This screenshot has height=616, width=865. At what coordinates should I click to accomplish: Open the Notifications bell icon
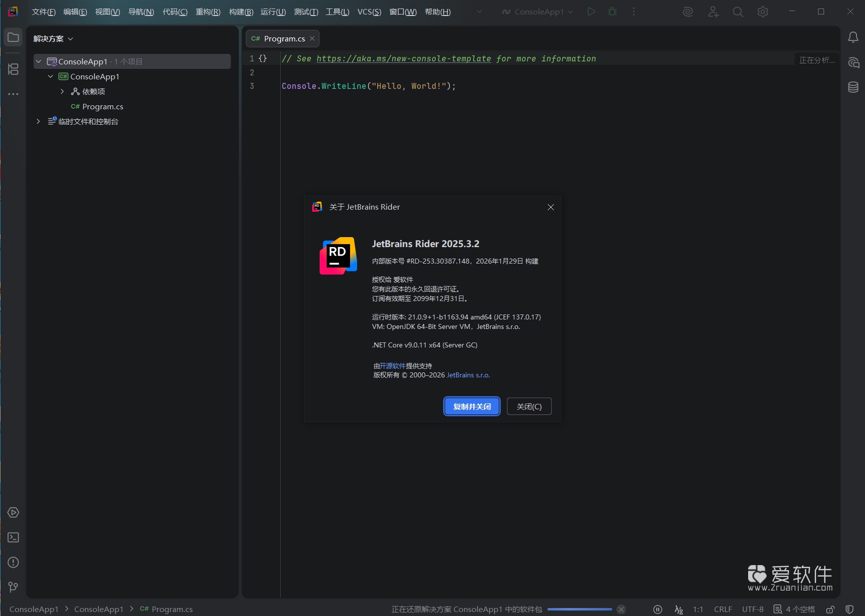(853, 37)
